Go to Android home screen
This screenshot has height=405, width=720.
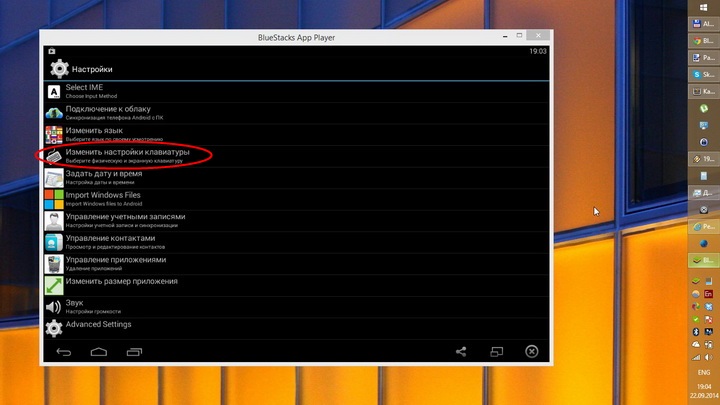pyautogui.click(x=99, y=352)
